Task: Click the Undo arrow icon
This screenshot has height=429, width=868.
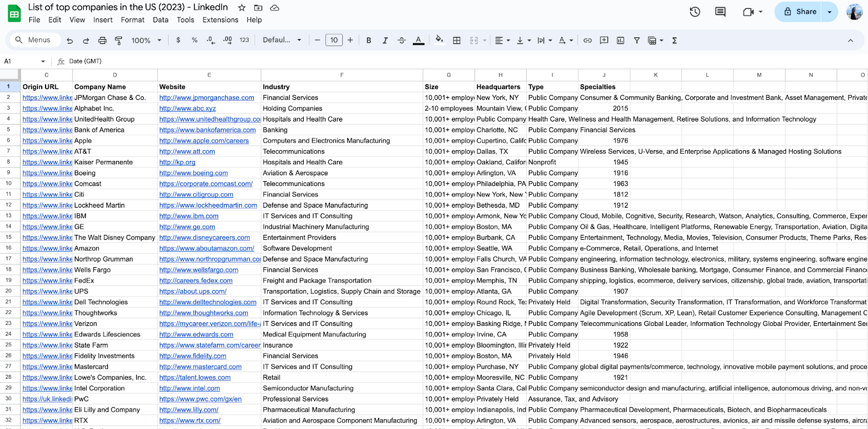Action: tap(69, 40)
